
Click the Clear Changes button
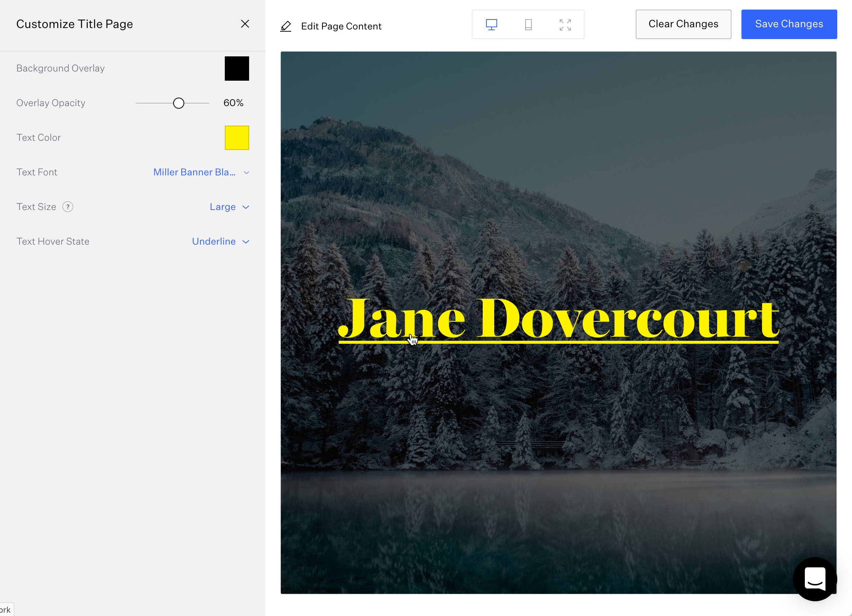(683, 24)
